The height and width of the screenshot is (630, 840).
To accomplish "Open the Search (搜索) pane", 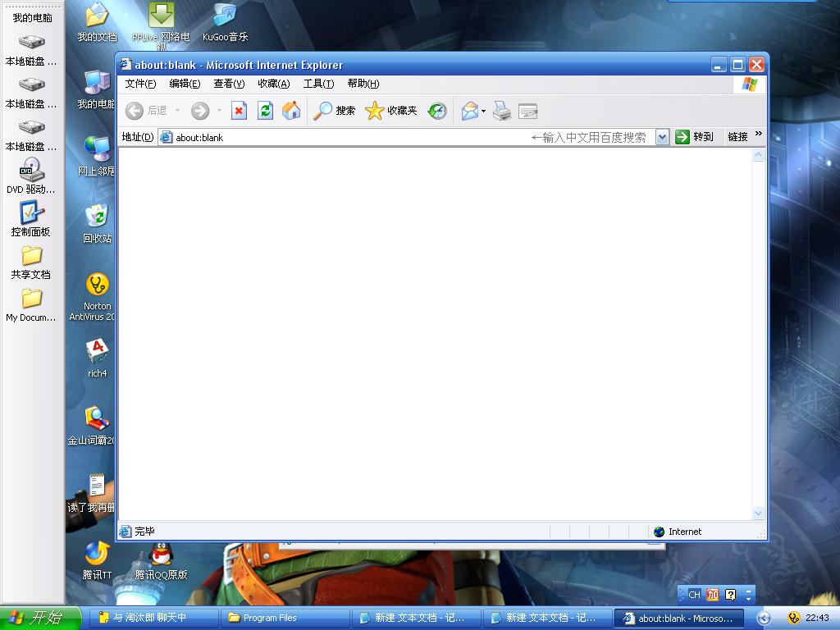I will click(335, 111).
